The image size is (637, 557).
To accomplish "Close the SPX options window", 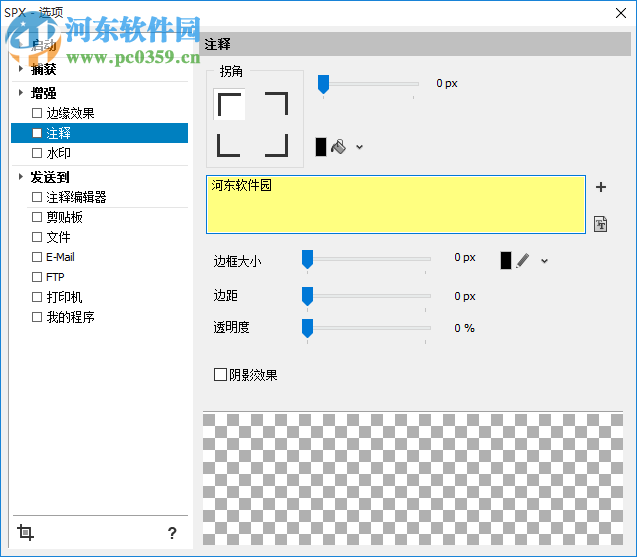I will click(x=621, y=13).
